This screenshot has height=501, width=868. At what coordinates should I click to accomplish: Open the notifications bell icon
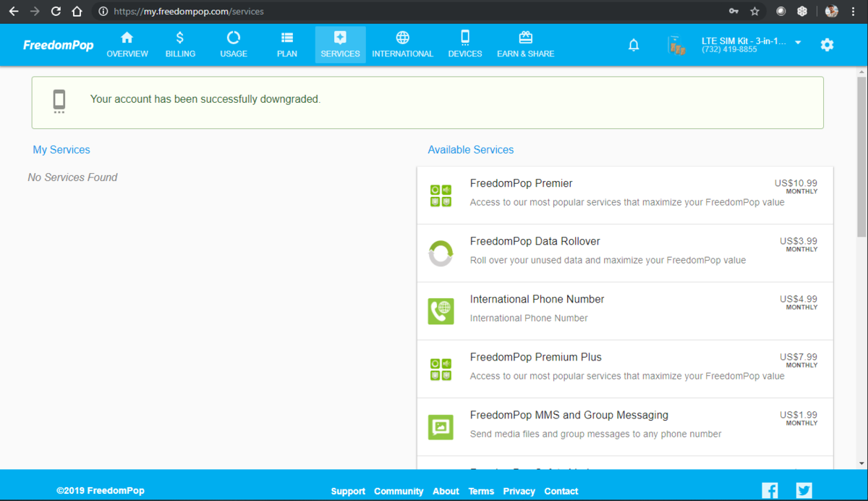634,45
